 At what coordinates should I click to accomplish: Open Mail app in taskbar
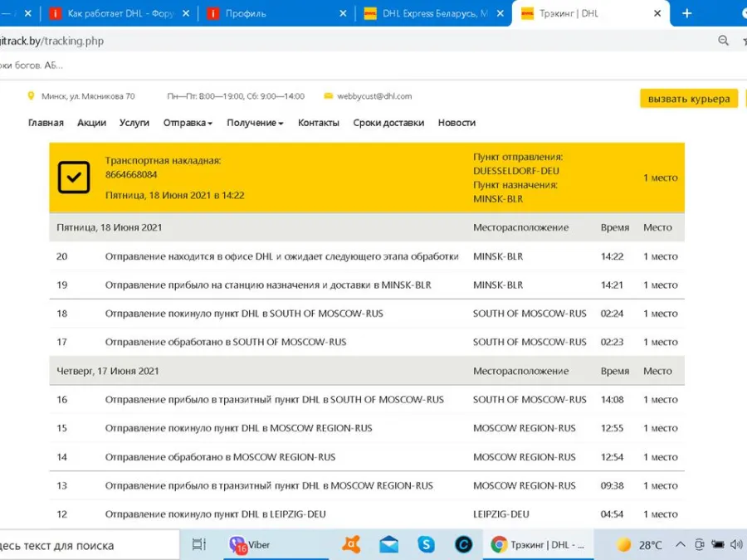tap(388, 544)
